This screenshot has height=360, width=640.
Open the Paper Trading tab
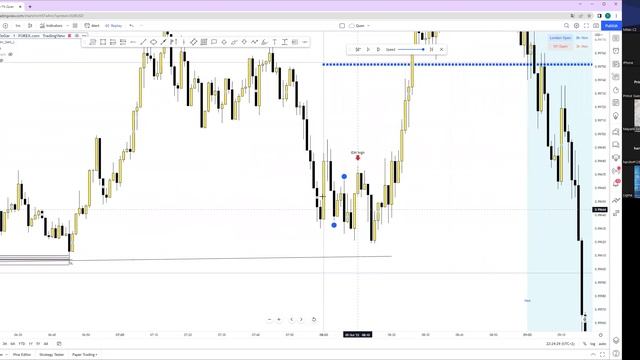tap(84, 355)
